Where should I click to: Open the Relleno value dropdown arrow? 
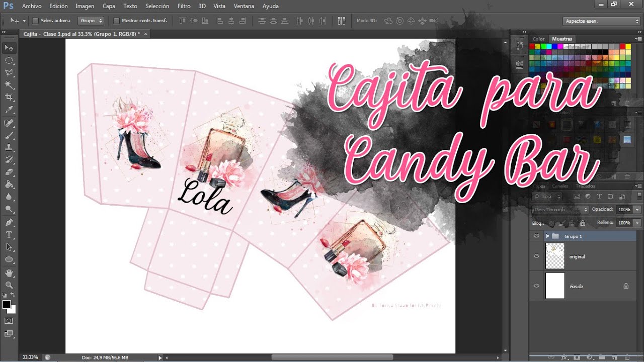(637, 223)
